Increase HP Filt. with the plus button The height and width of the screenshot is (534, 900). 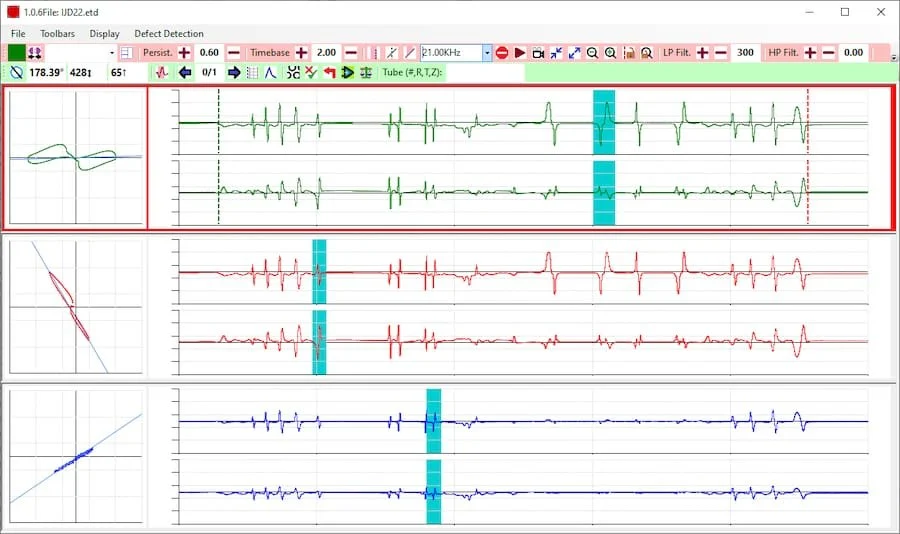tap(810, 53)
